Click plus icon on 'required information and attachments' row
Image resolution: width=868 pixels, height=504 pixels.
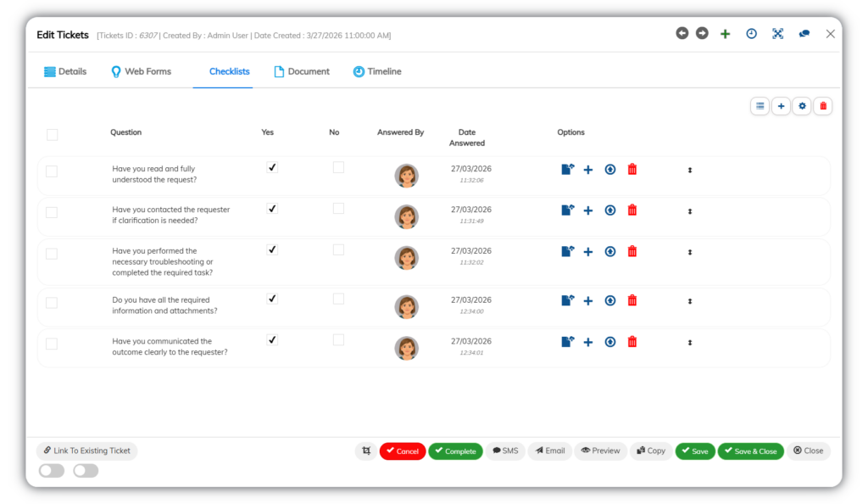[x=588, y=301]
